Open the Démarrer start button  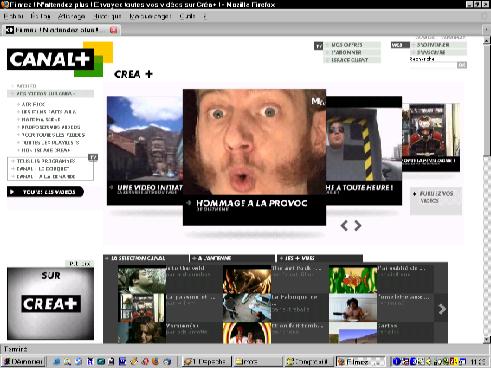pos(23,361)
